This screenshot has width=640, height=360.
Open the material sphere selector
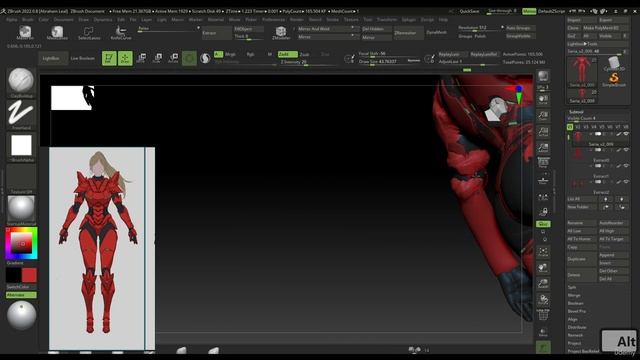pos(21,208)
